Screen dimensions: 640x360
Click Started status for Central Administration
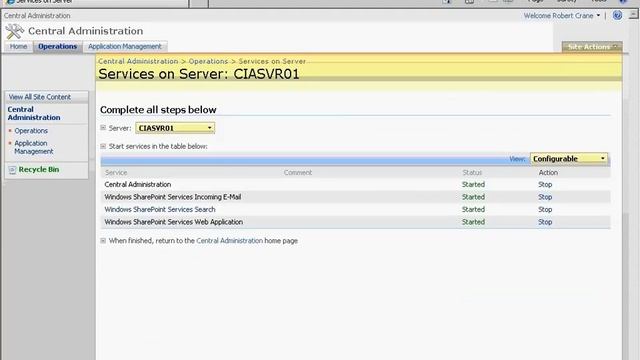click(x=473, y=184)
